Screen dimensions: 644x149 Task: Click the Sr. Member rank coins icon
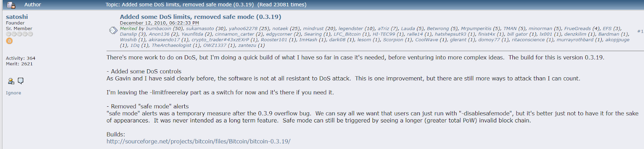[19, 34]
